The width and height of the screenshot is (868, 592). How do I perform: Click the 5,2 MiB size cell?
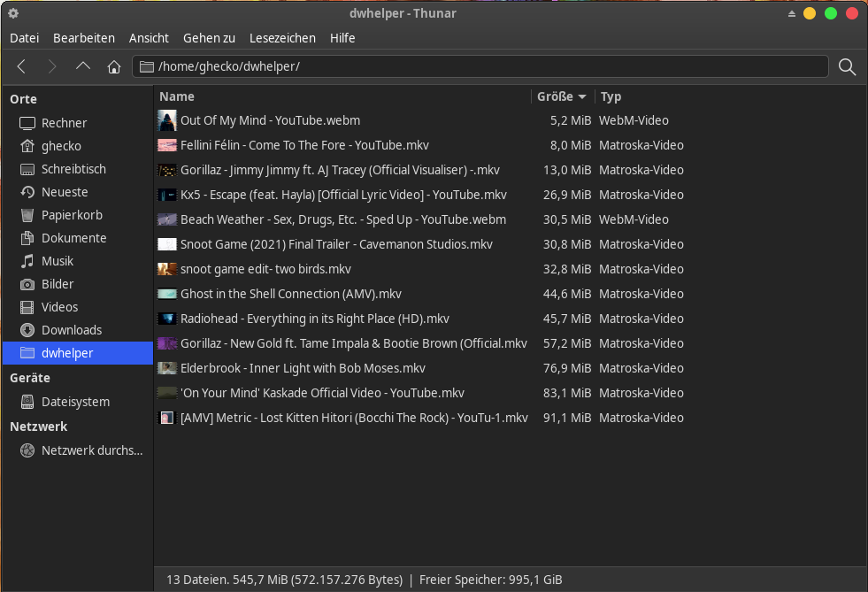click(x=570, y=120)
